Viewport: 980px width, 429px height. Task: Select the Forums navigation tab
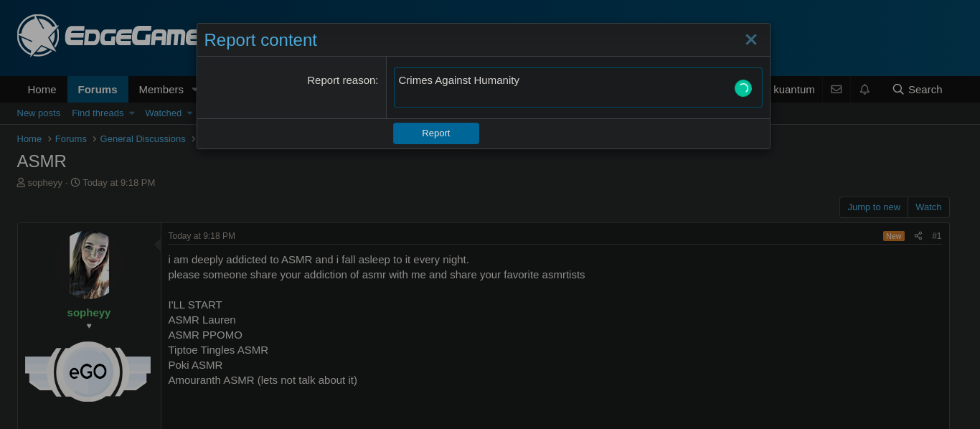(x=98, y=90)
